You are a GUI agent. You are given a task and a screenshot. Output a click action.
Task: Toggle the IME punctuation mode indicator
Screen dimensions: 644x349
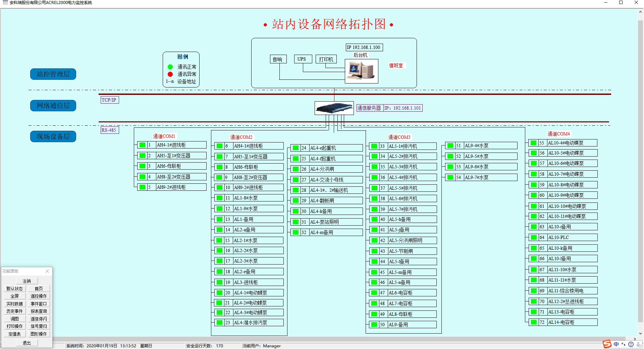click(624, 344)
